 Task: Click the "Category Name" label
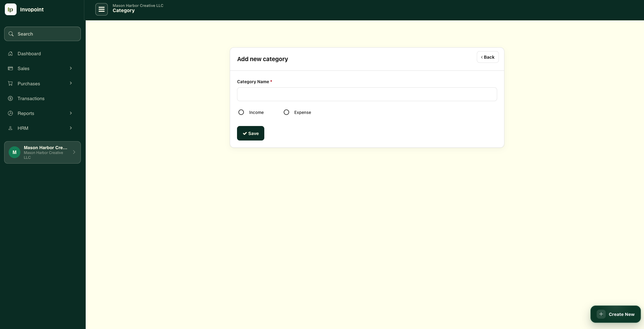pos(253,82)
